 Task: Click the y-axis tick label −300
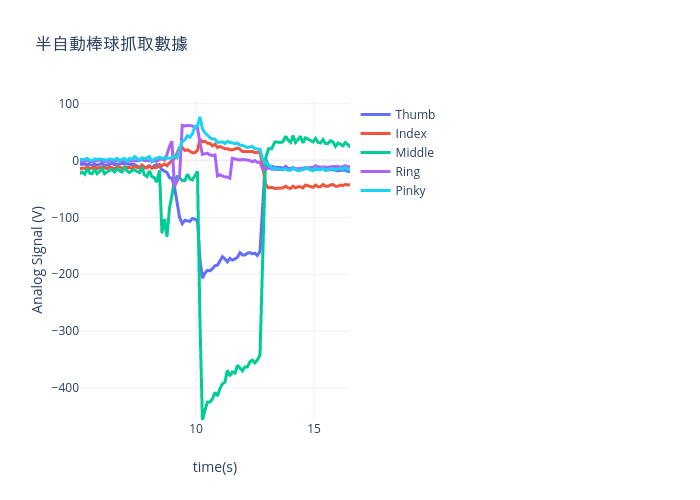tap(65, 331)
